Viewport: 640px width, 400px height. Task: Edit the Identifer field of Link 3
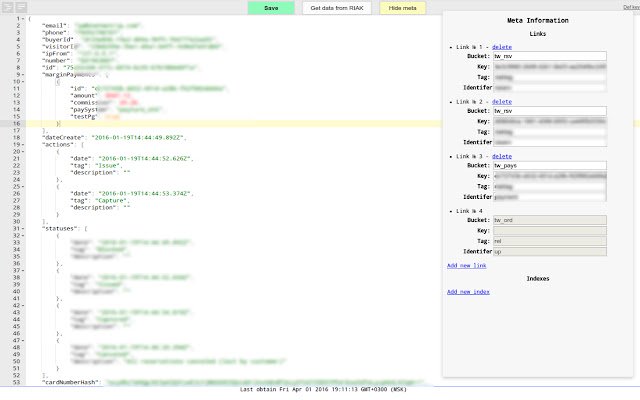click(550, 197)
